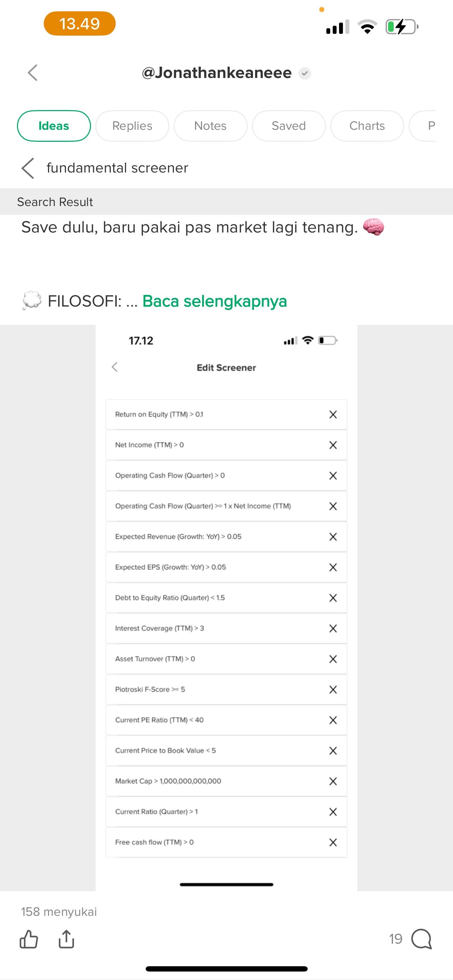This screenshot has width=453, height=980.
Task: Go back from the fundamental screener search
Action: point(28,168)
